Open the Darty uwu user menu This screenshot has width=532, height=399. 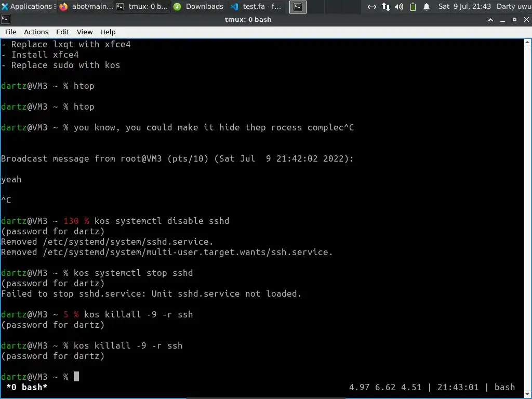click(514, 6)
